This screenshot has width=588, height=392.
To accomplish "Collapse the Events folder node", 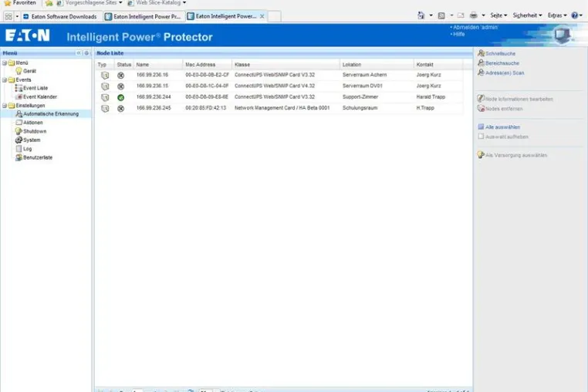I will click(5, 80).
